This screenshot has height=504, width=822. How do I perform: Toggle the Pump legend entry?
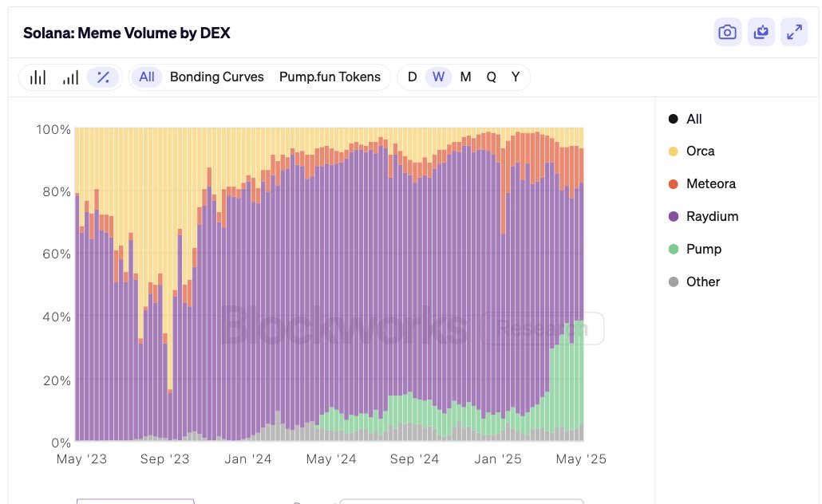click(703, 250)
